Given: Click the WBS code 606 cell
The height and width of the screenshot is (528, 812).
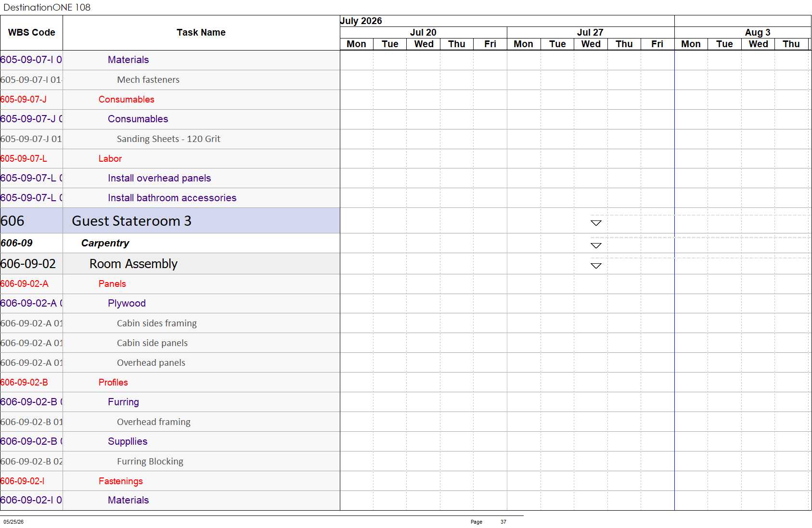Looking at the screenshot, I should 31,221.
